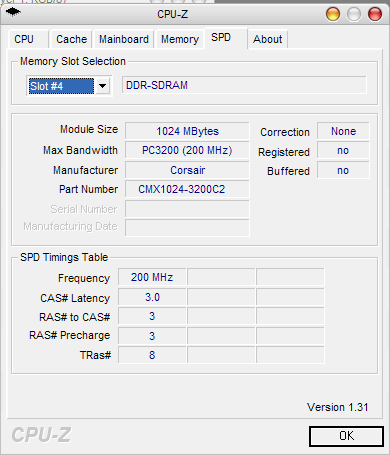Select the Part Number CMX1024-3200C2 field
This screenshot has height=455, width=390.
(x=187, y=189)
